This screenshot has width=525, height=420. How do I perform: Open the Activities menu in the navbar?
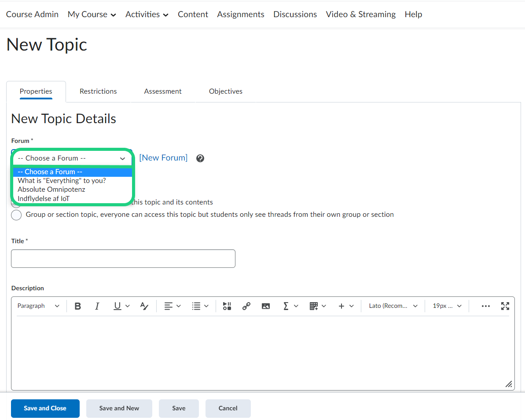(x=147, y=15)
